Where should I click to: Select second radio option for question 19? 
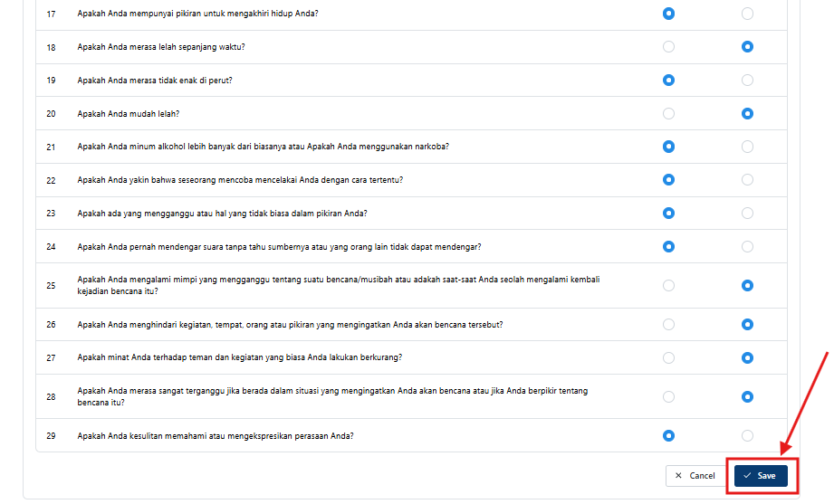[x=747, y=81]
